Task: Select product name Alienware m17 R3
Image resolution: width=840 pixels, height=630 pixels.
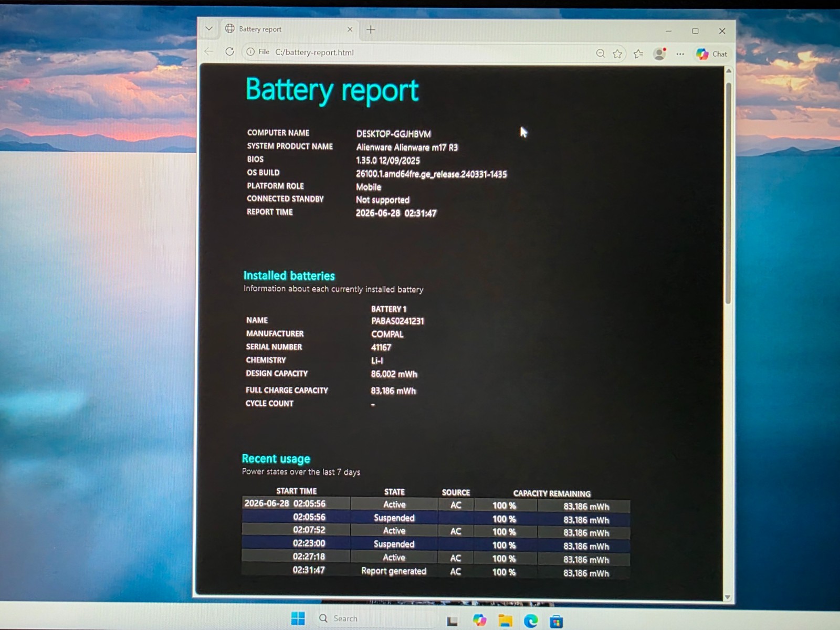Action: tap(407, 148)
